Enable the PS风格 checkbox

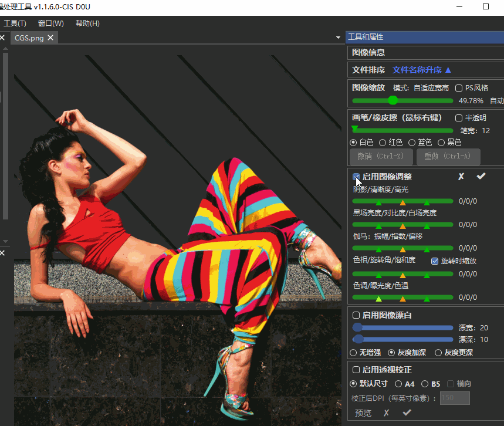(x=459, y=88)
